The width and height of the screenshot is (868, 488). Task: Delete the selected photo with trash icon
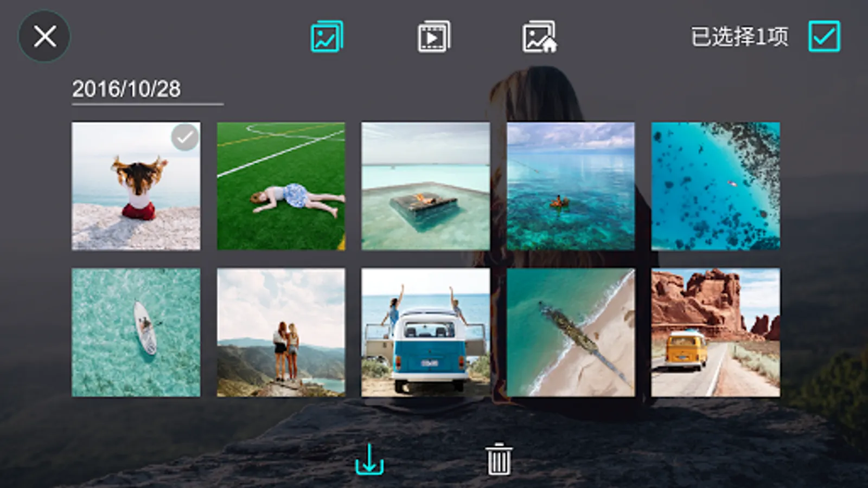[499, 459]
